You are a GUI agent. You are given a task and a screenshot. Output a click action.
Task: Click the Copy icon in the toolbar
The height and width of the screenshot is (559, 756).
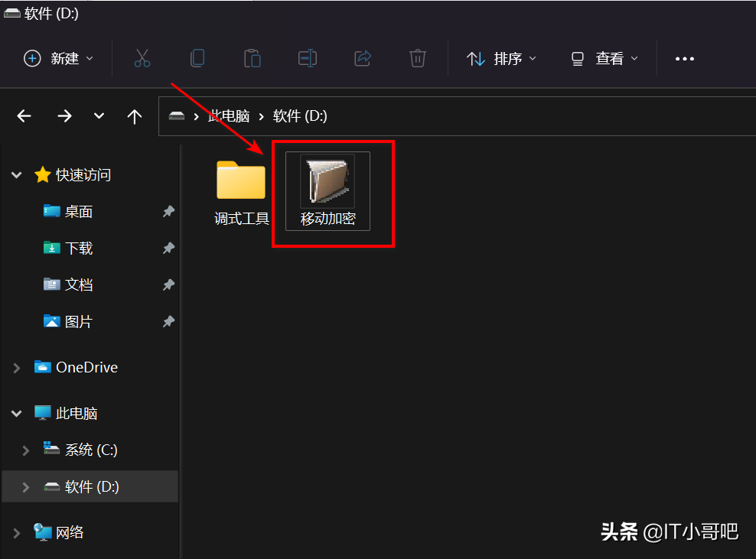coord(197,58)
